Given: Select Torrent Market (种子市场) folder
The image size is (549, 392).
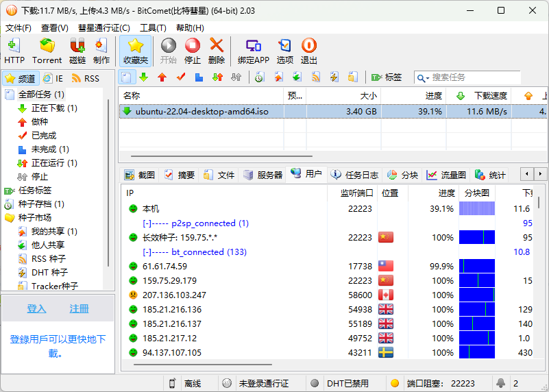Looking at the screenshot, I should click(x=35, y=218).
